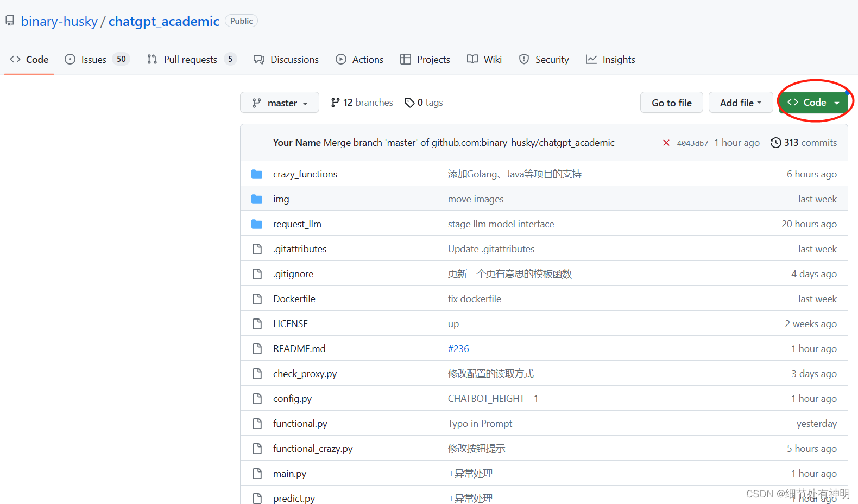The height and width of the screenshot is (504, 858).
Task: Open the #236 issue link
Action: coord(458,349)
